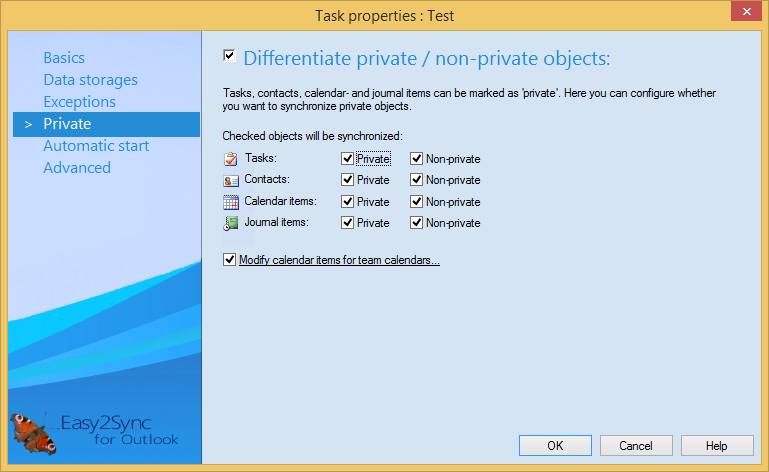This screenshot has height=472, width=769.
Task: Open the team calendars modification link
Action: click(339, 260)
